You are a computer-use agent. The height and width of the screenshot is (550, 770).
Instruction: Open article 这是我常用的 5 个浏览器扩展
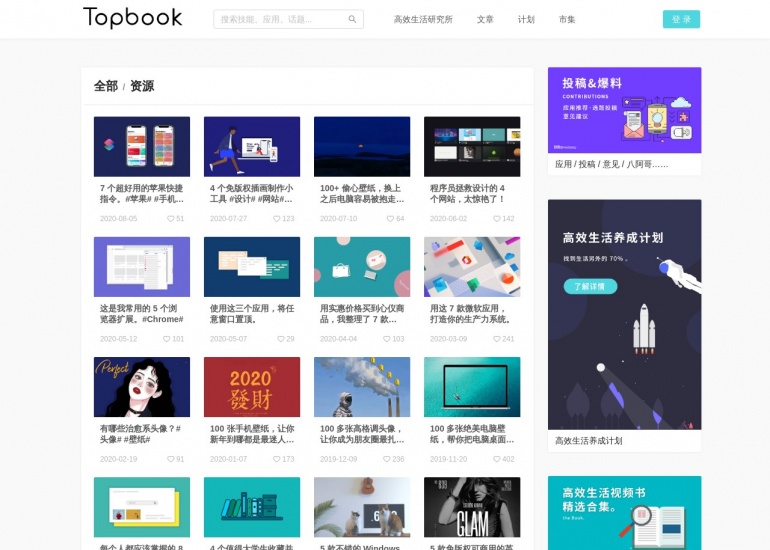pyautogui.click(x=141, y=314)
